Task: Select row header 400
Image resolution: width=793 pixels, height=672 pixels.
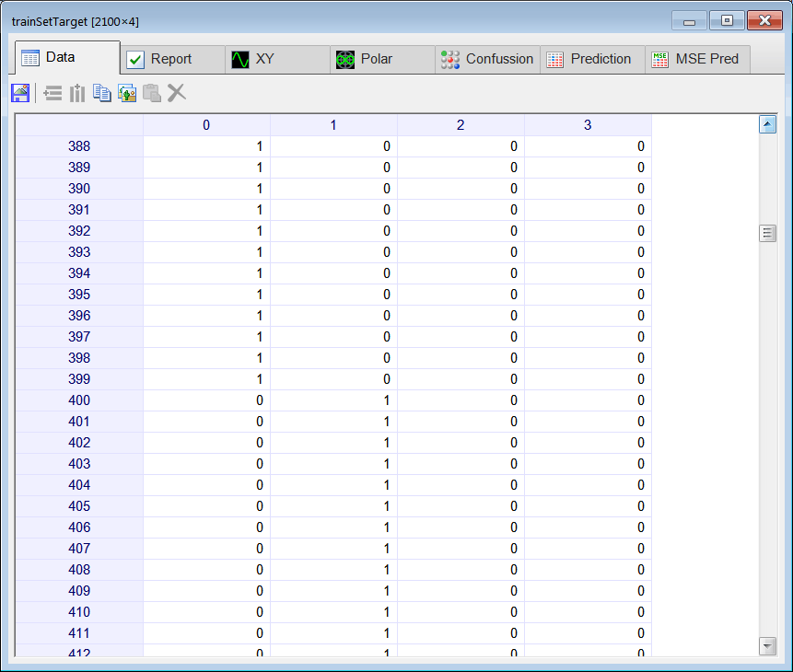Action: pos(79,400)
